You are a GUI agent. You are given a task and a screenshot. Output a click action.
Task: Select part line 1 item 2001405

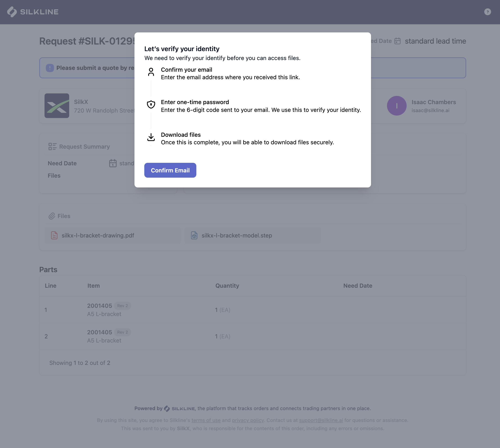coord(99,306)
